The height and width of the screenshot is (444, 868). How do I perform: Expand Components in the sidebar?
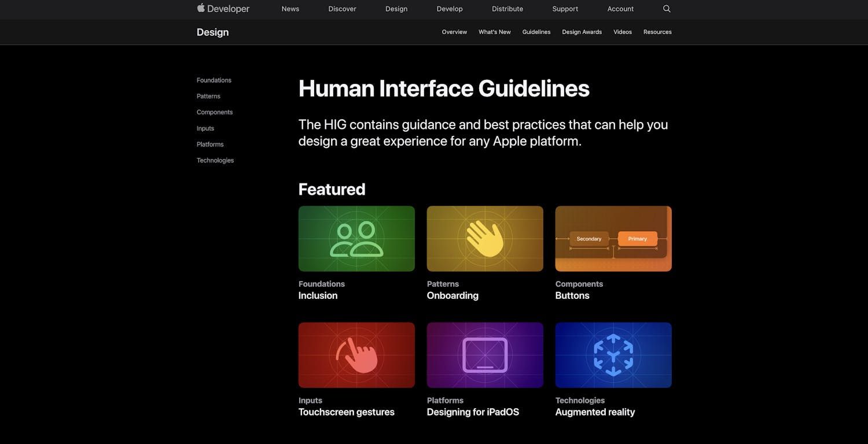(x=215, y=112)
